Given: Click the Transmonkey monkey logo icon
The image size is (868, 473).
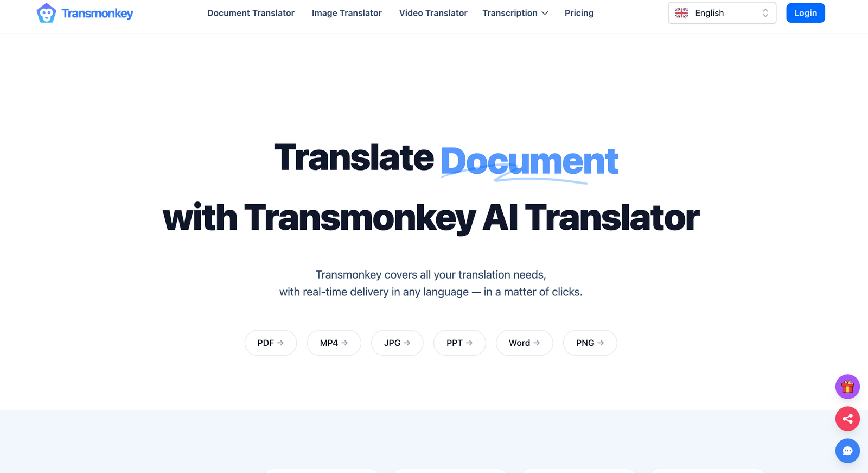Looking at the screenshot, I should (x=46, y=14).
